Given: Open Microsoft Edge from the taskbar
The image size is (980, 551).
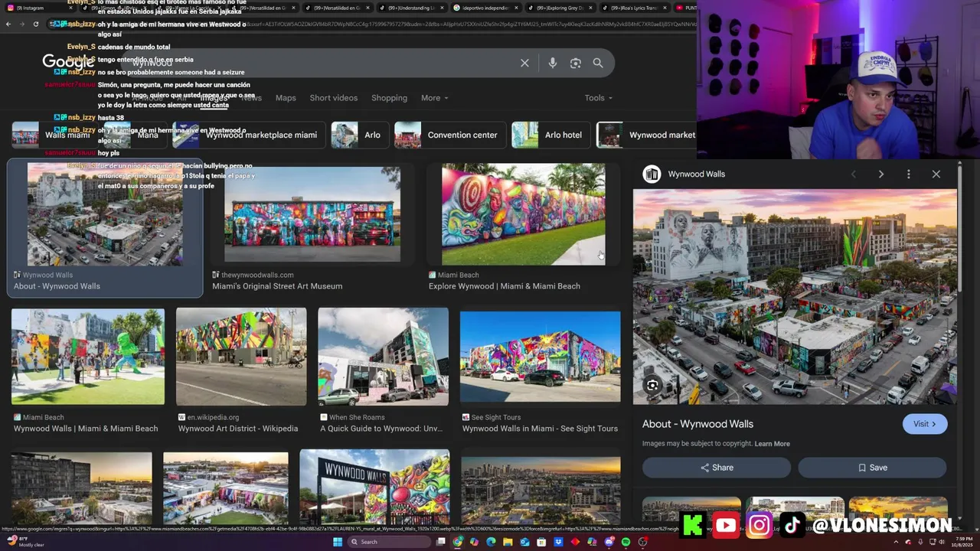Looking at the screenshot, I should click(491, 542).
